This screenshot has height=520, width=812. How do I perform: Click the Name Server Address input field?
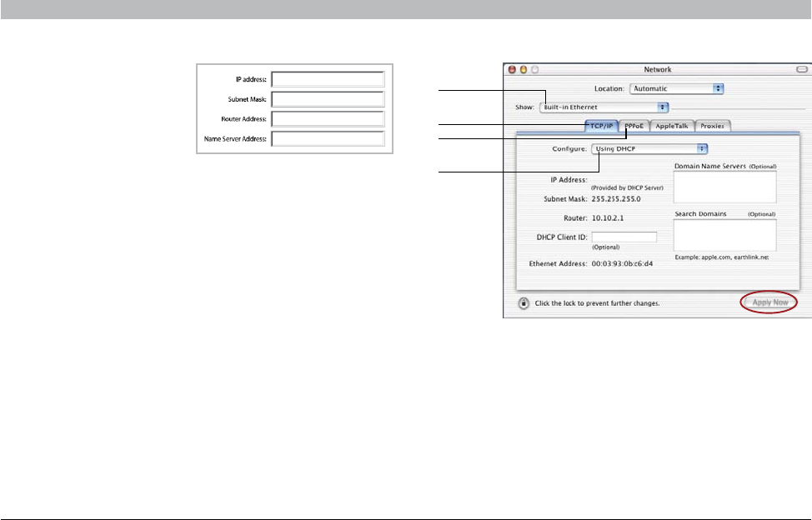pyautogui.click(x=328, y=138)
